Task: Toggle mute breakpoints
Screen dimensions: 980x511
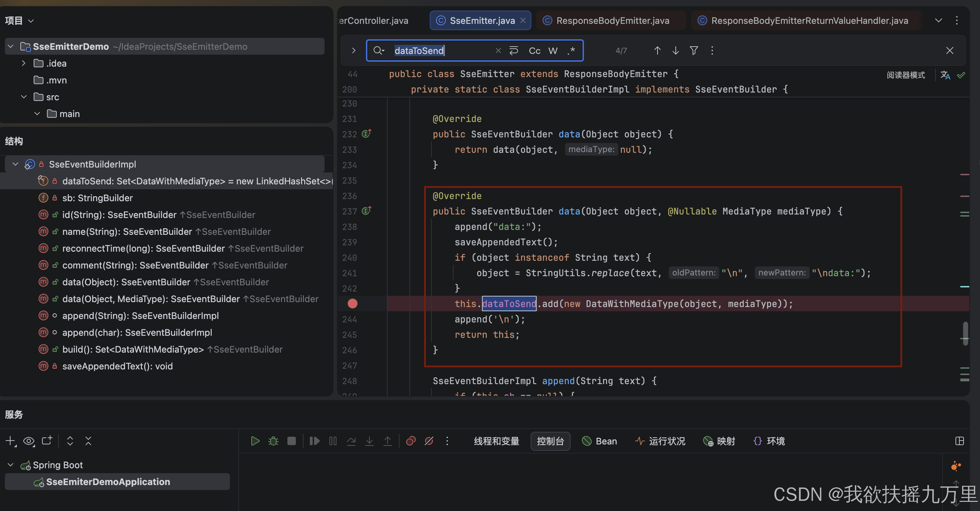Action: point(429,441)
